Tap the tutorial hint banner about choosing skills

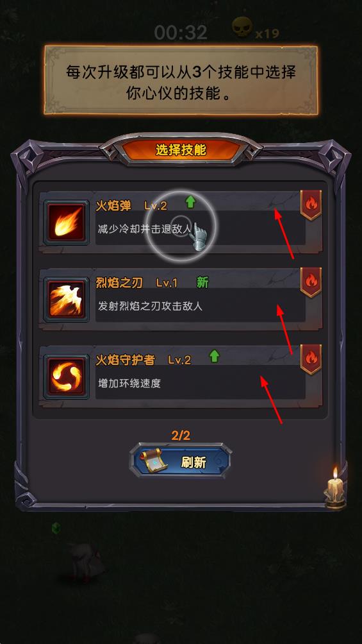tap(181, 81)
